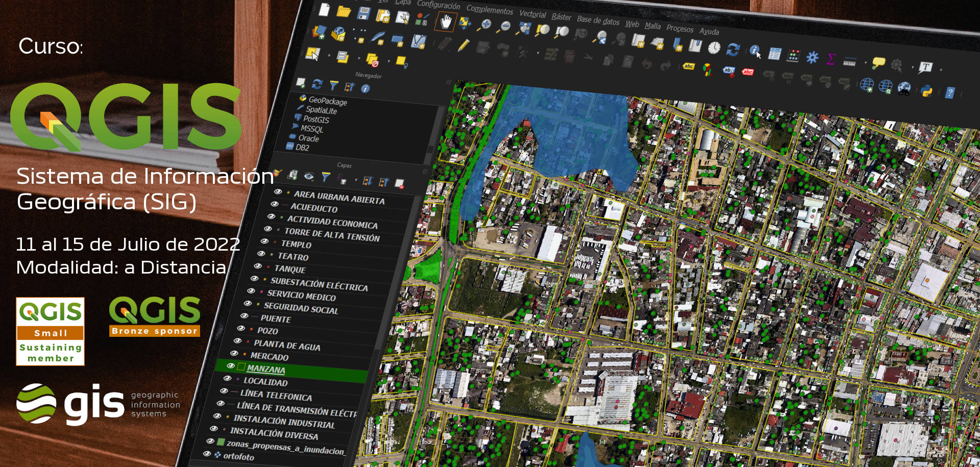Expand the Oracle node in the browser
This screenshot has height=467, width=980.
[x=308, y=138]
